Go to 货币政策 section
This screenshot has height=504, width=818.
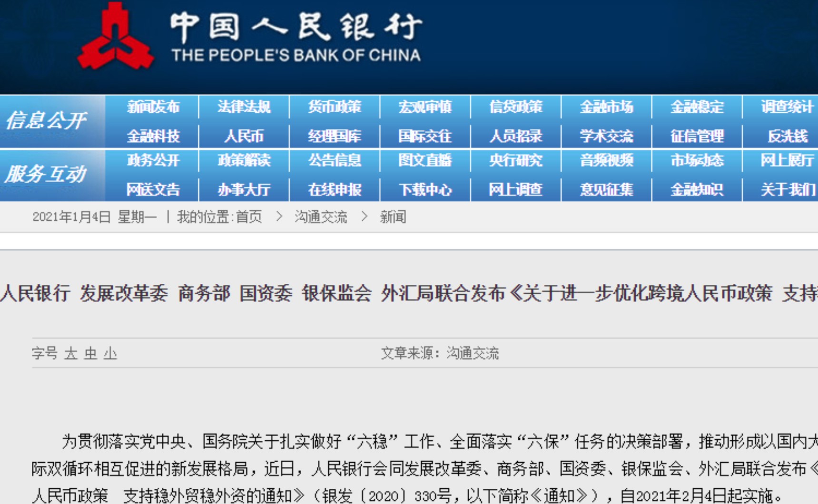click(x=335, y=107)
